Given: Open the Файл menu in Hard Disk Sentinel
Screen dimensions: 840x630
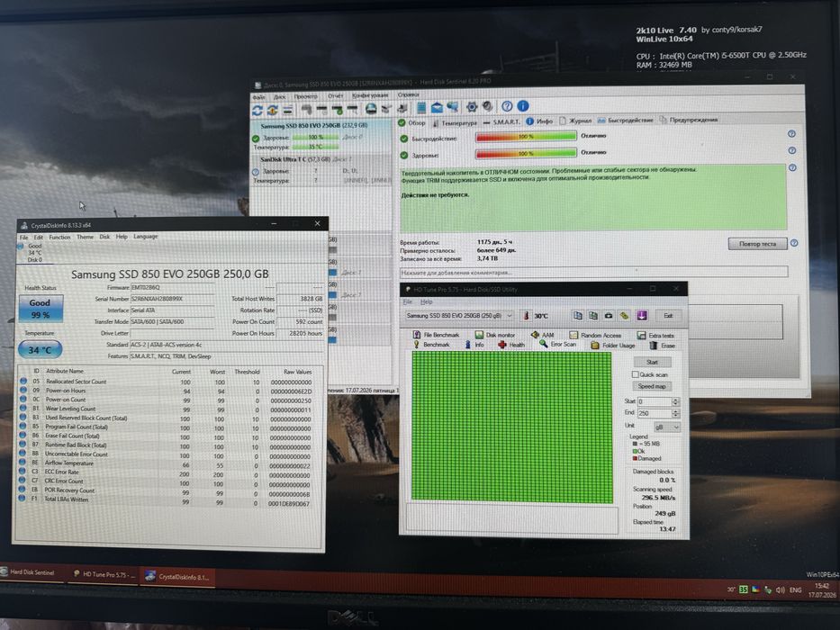Looking at the screenshot, I should click(x=258, y=97).
